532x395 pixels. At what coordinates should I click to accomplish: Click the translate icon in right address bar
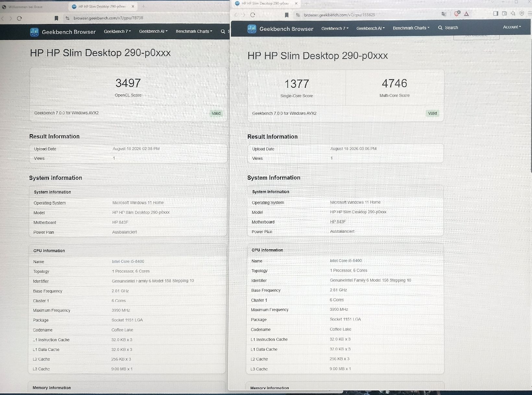click(444, 14)
